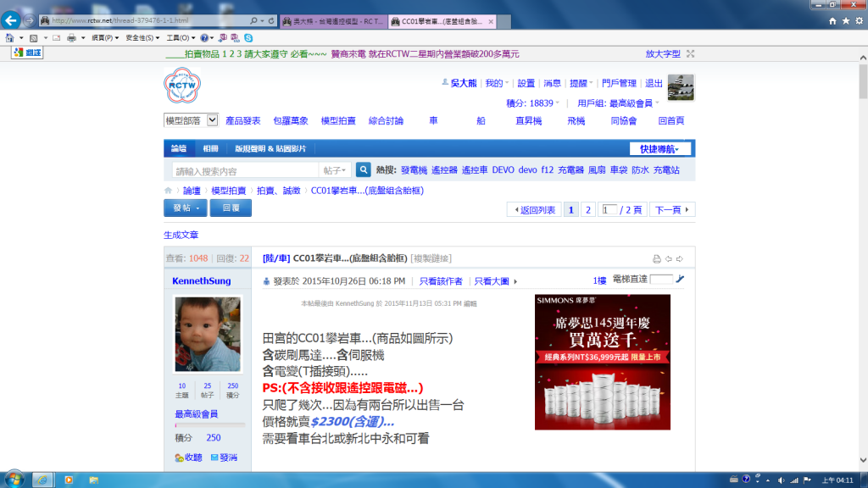This screenshot has width=868, height=488.
Task: Expand the 提醒 notifications menu
Action: [581, 83]
